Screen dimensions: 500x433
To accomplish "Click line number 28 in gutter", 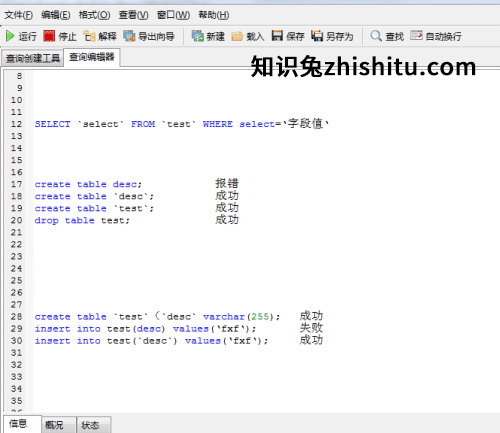I will click(x=16, y=317).
